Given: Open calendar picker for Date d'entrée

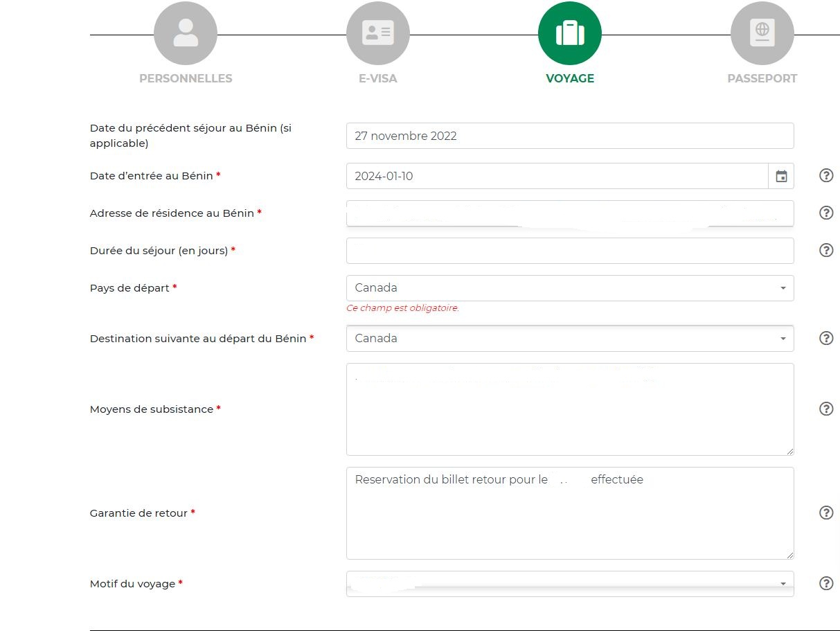Looking at the screenshot, I should coord(781,176).
